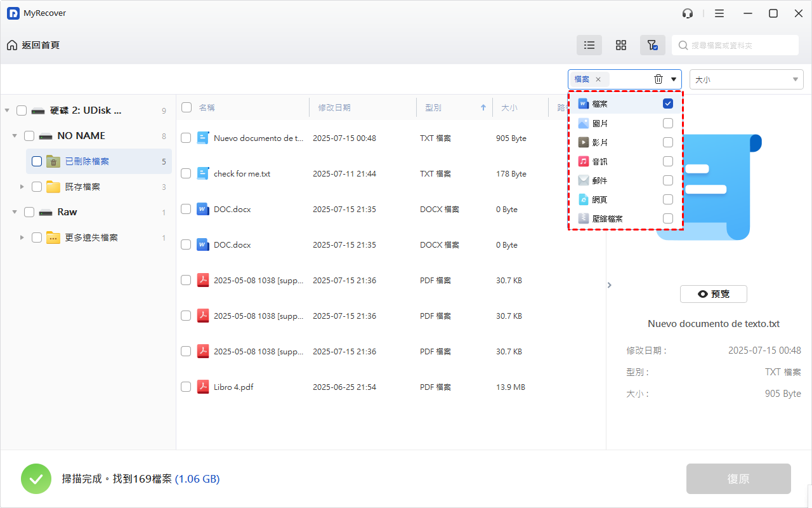Tick the checkbox for Libro 4.pdf
This screenshot has height=508, width=812.
point(186,387)
